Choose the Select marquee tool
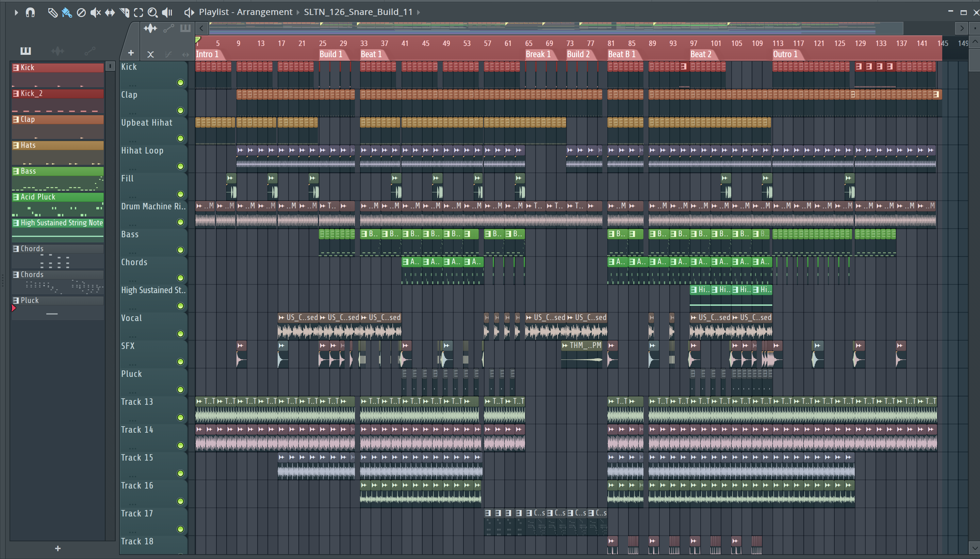This screenshot has height=559, width=980. 138,13
